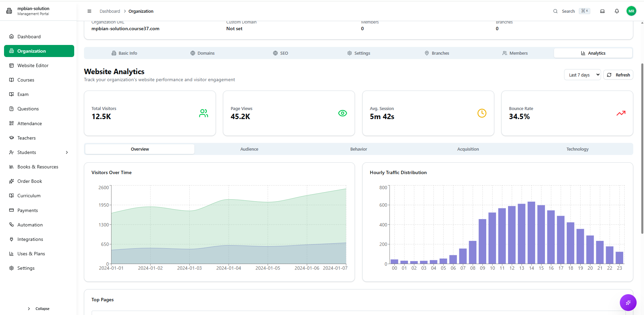This screenshot has width=644, height=315.
Task: Open the Domains tab
Action: tap(202, 53)
